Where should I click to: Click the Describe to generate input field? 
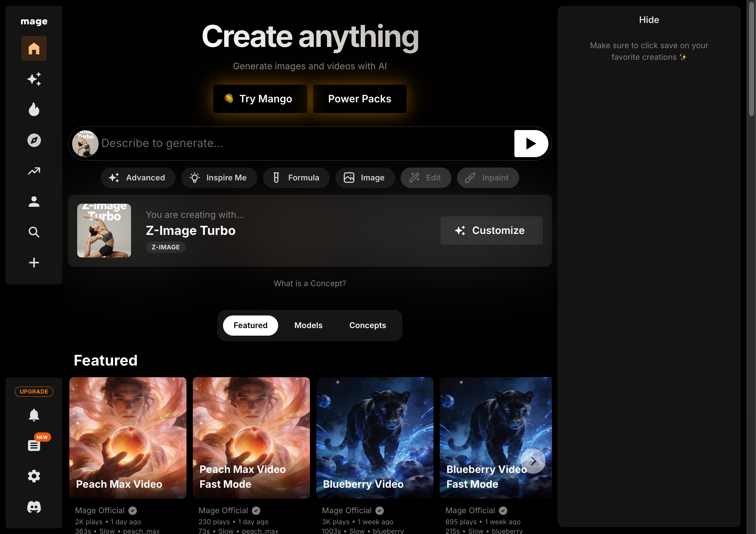pyautogui.click(x=296, y=144)
